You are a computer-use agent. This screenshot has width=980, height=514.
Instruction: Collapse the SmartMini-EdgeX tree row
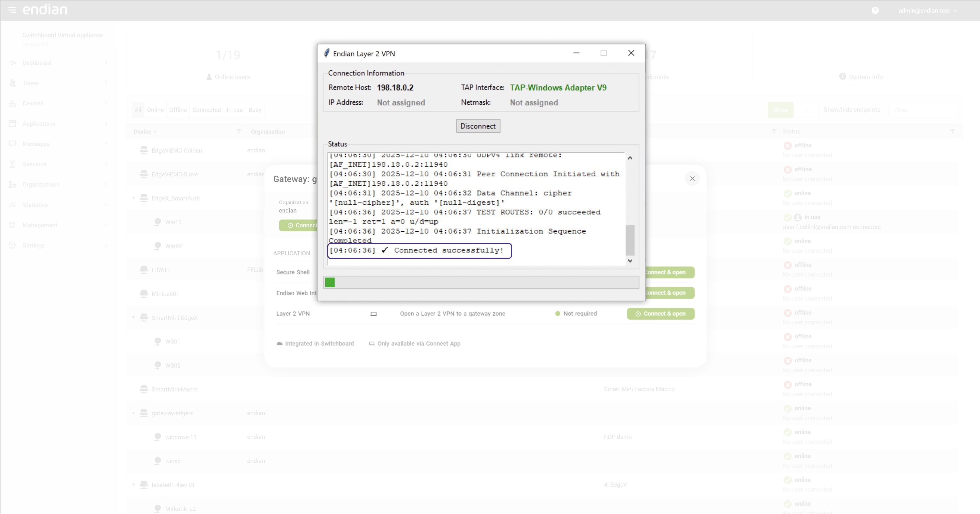(134, 317)
